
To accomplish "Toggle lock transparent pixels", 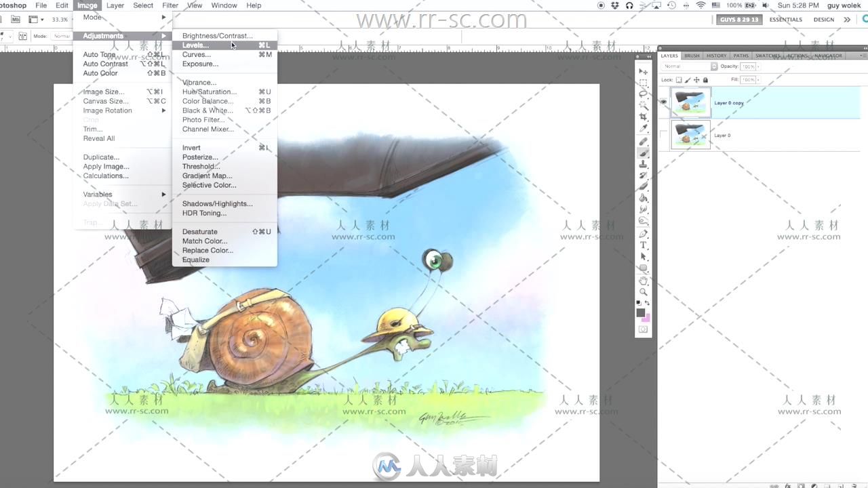I will click(679, 80).
